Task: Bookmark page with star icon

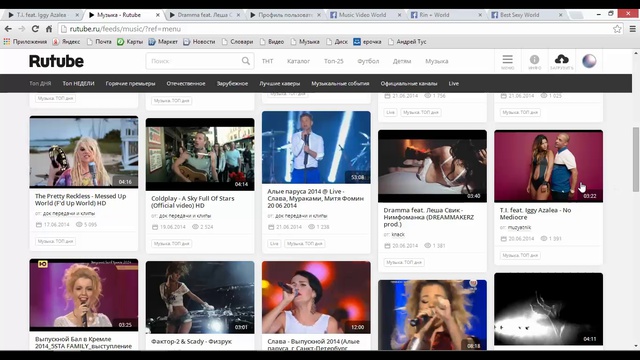Action: pos(617,29)
